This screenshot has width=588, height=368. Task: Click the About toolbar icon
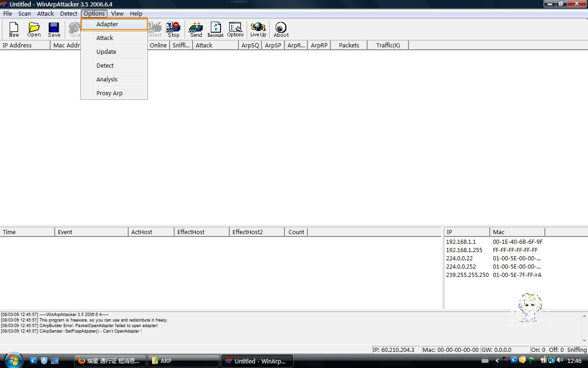[281, 29]
